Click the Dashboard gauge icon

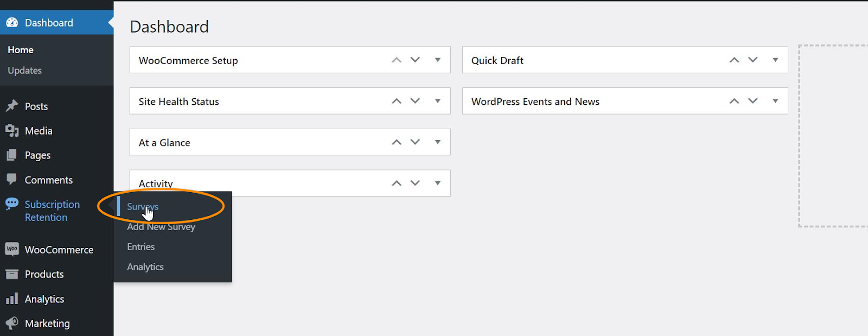point(12,23)
